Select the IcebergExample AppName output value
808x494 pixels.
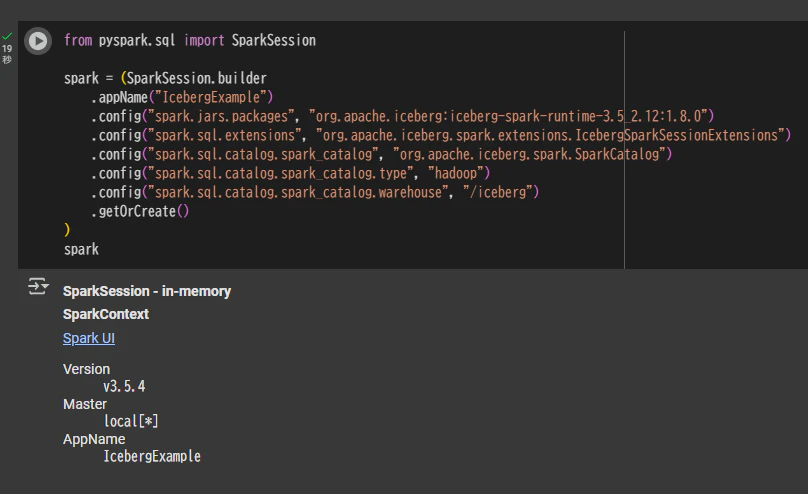tap(152, 456)
